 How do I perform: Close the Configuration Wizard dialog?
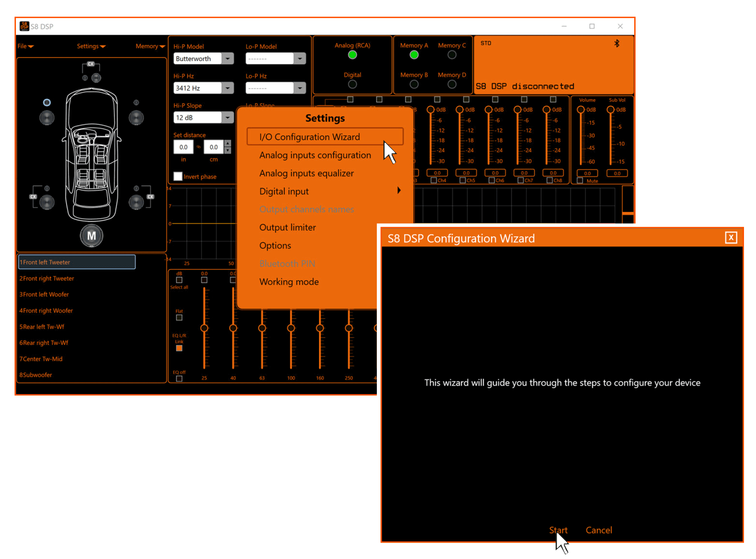pos(731,238)
